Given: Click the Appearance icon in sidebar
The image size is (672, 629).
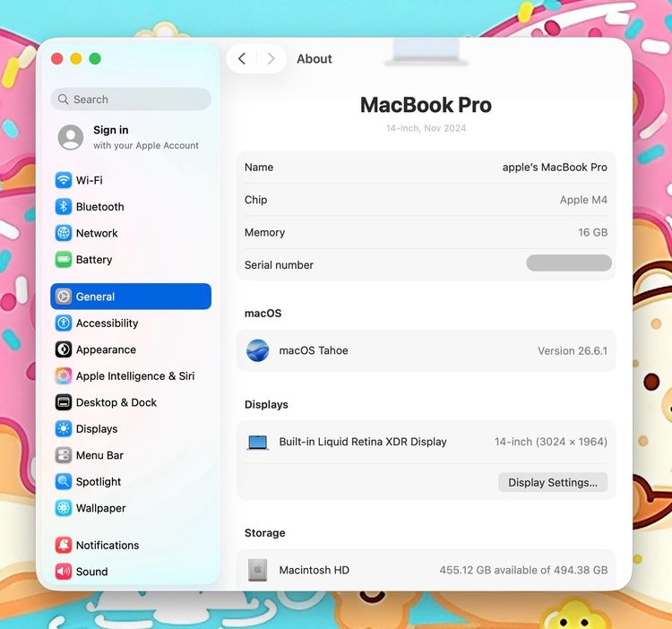Looking at the screenshot, I should pyautogui.click(x=64, y=349).
